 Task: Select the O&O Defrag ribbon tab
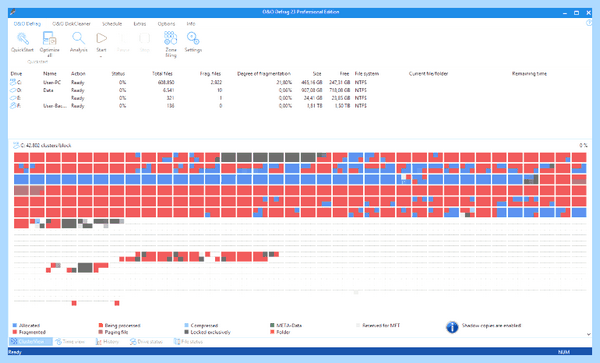(27, 24)
